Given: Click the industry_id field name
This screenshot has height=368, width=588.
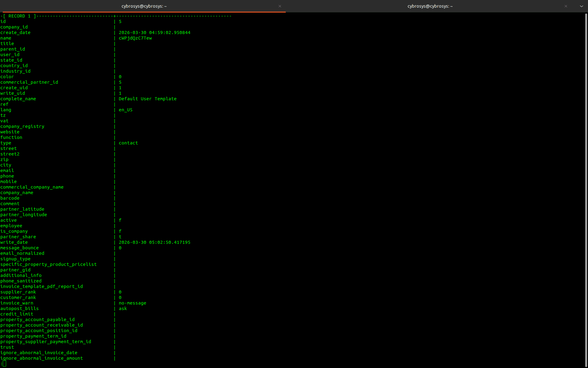Looking at the screenshot, I should coord(15,71).
